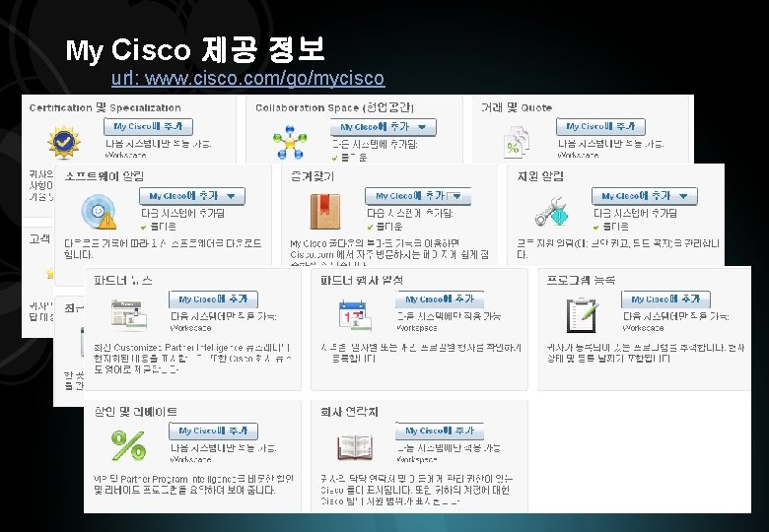Add 거래 및 Quote to My Cisco
Screen dimensions: 769x532
tap(600, 126)
